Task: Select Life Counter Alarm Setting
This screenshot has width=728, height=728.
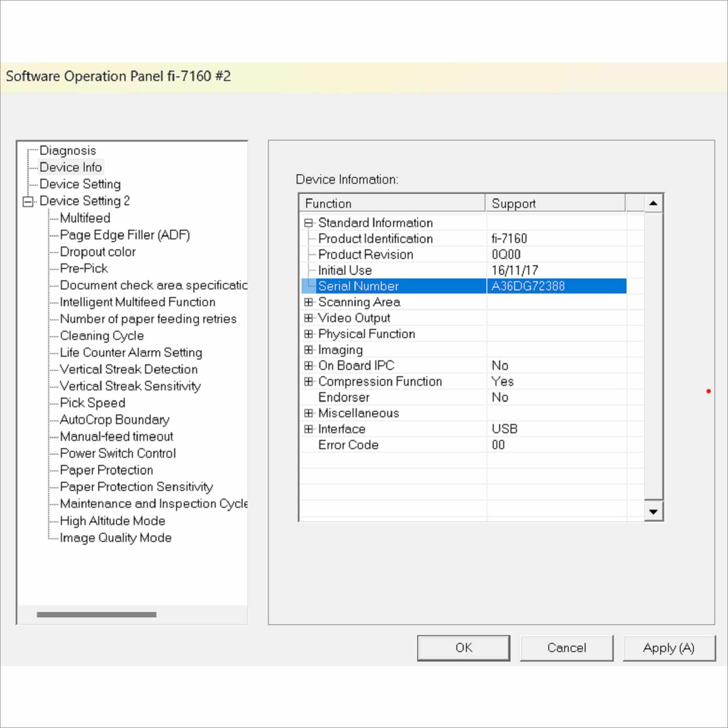Action: tap(131, 353)
